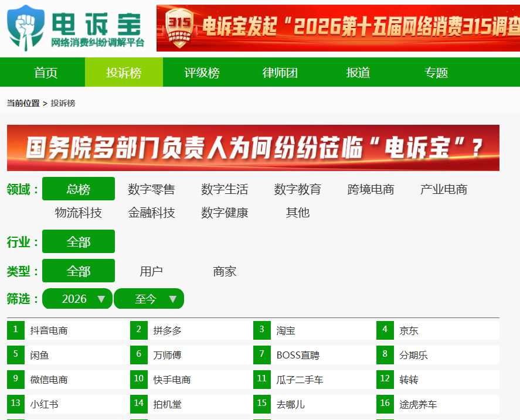Filter by 数字健康 field
520x420 pixels.
coord(225,213)
